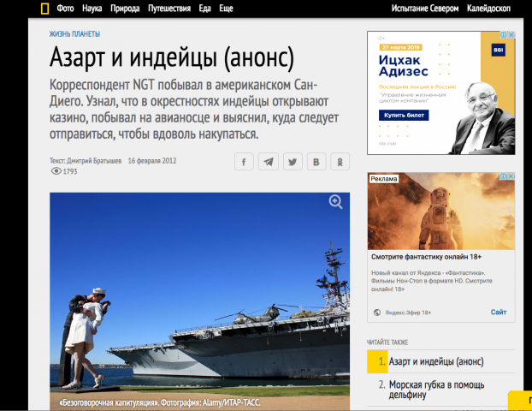Viewport: 532px width, 411px height.
Task: Share article on Odnoklassniki
Action: pyautogui.click(x=340, y=162)
